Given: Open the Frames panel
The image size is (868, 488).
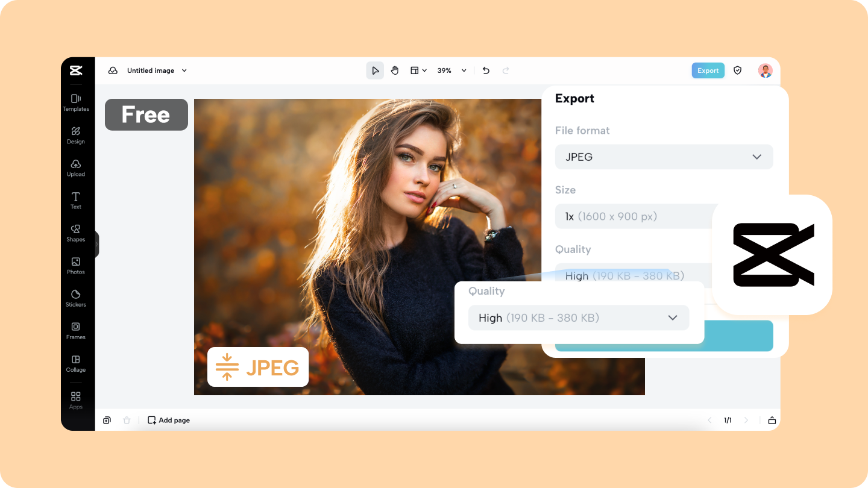Looking at the screenshot, I should pyautogui.click(x=76, y=330).
